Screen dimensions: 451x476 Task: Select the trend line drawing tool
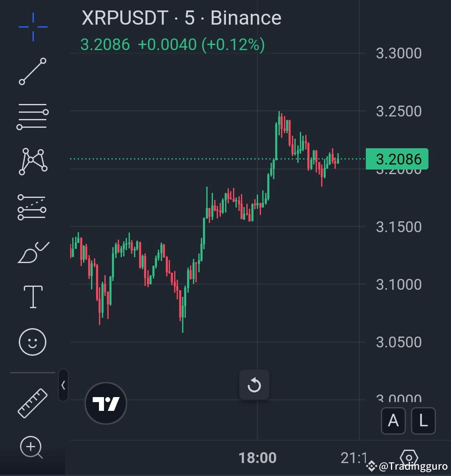33,71
